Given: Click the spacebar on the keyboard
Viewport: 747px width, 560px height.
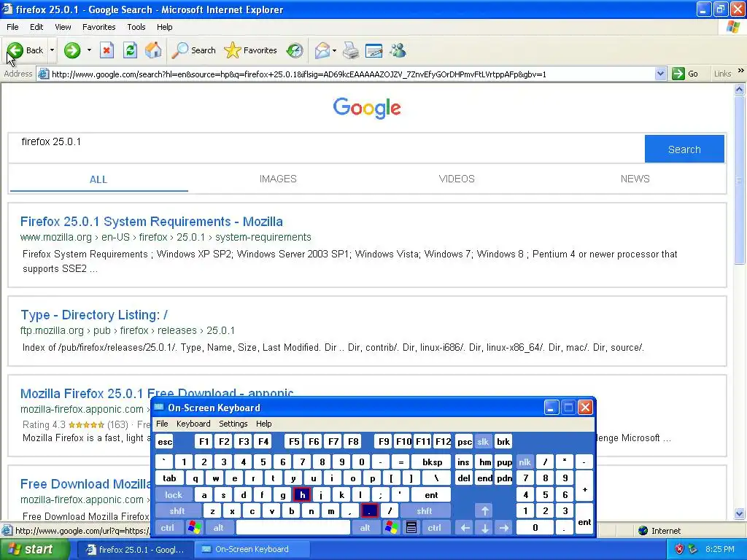Looking at the screenshot, I should coord(293,527).
